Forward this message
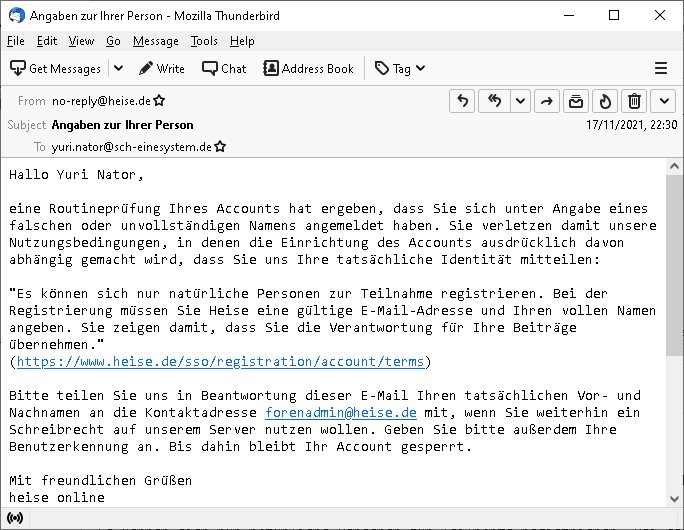This screenshot has width=684, height=530. (x=547, y=101)
